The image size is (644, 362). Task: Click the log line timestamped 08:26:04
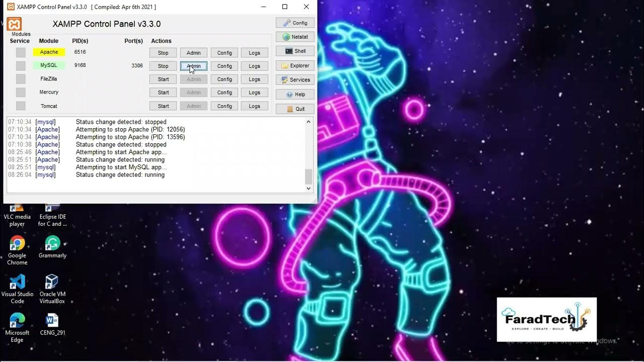click(86, 174)
